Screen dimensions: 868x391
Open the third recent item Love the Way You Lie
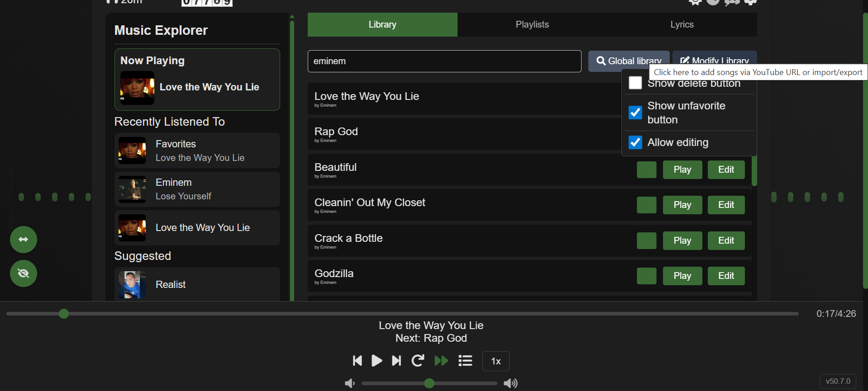[x=197, y=228]
